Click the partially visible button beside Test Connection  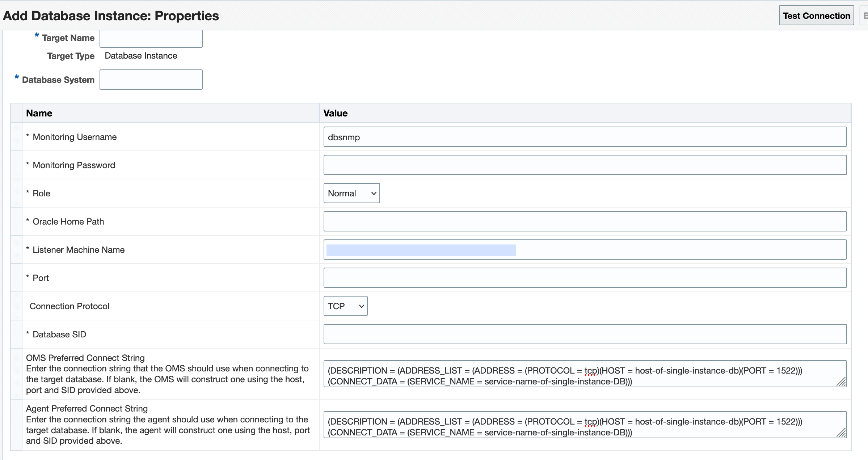(864, 16)
